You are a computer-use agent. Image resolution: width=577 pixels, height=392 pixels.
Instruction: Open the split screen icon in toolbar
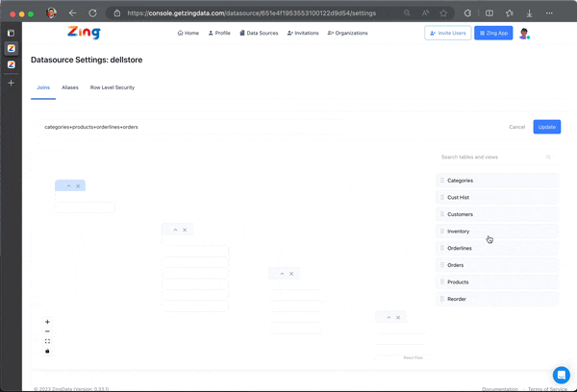pyautogui.click(x=489, y=13)
